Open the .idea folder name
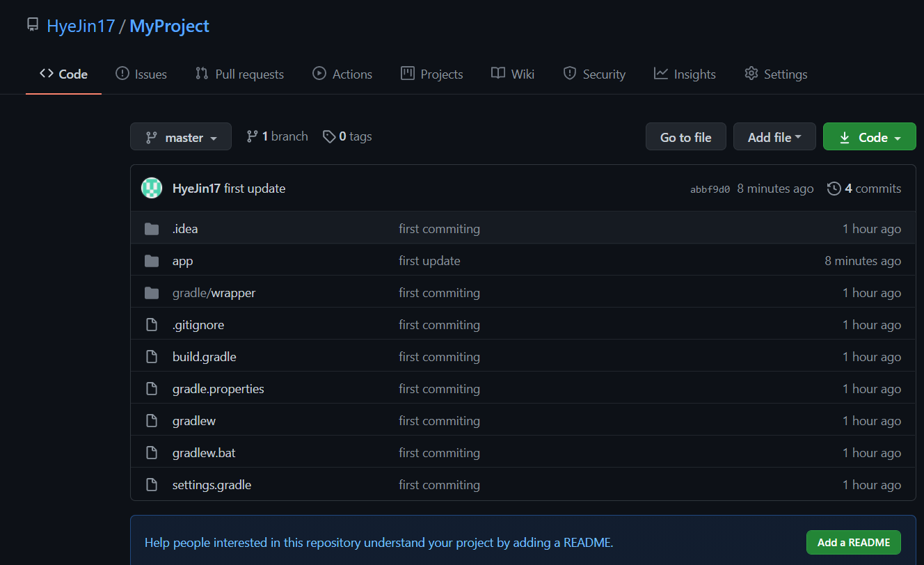924x565 pixels. (185, 229)
